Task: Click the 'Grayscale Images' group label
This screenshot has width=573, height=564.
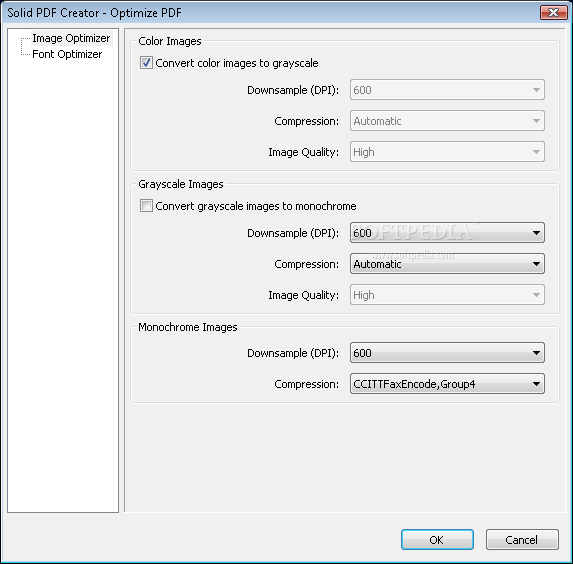Action: point(181,184)
